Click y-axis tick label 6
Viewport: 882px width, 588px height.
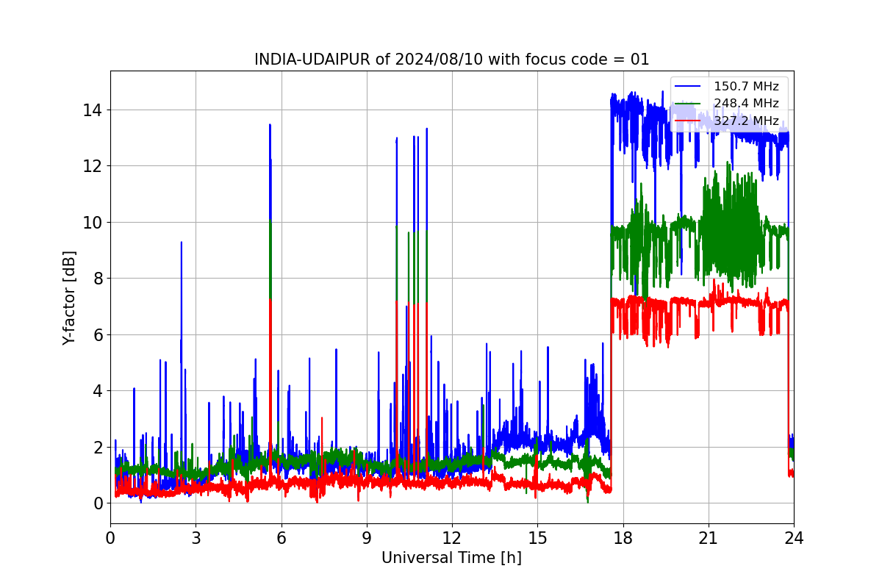(98, 335)
